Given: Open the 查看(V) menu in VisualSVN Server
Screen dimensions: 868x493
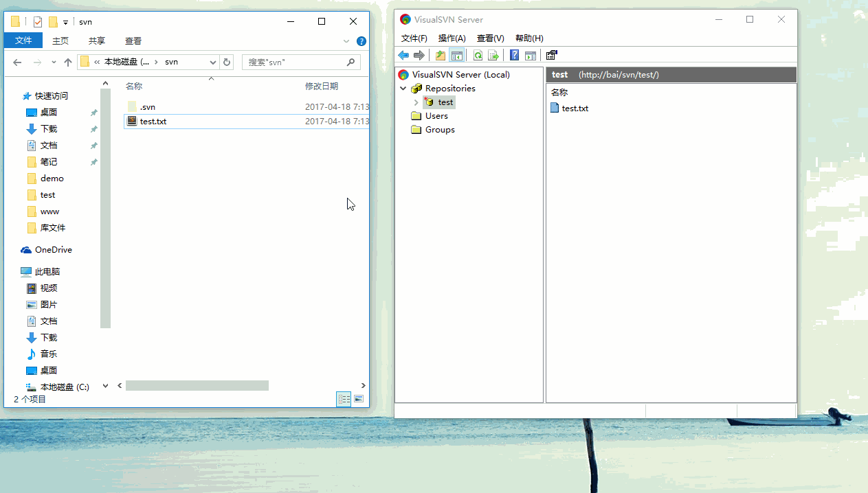Looking at the screenshot, I should pos(491,38).
